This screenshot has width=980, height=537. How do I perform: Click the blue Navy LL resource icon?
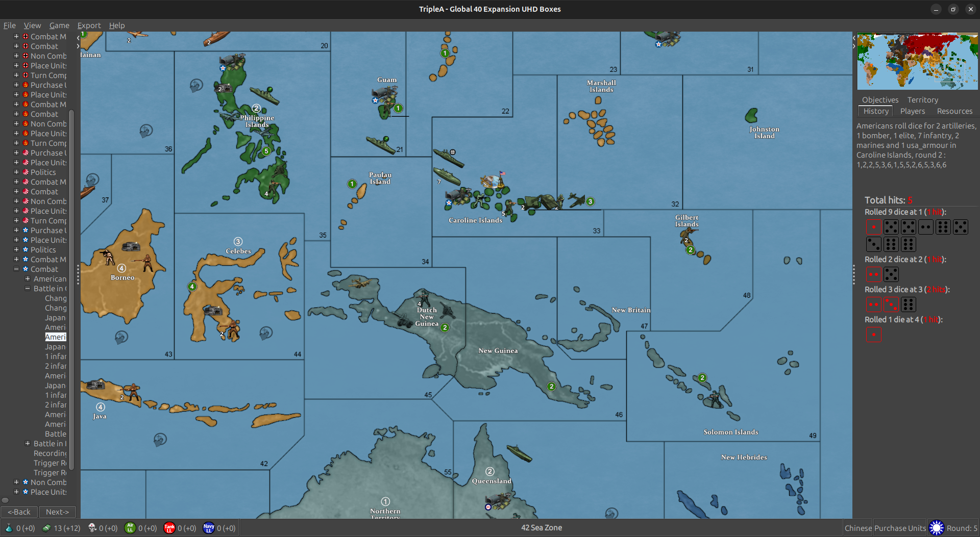pyautogui.click(x=208, y=528)
